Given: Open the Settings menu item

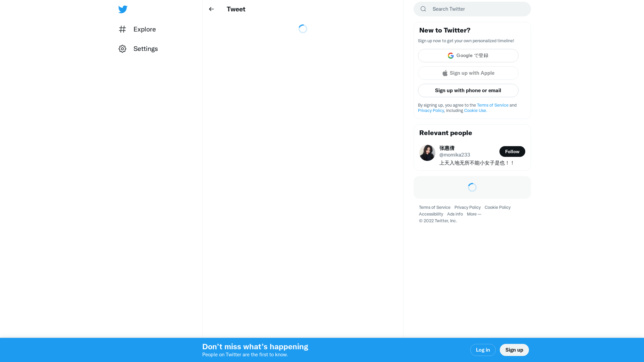Looking at the screenshot, I should pos(146,49).
